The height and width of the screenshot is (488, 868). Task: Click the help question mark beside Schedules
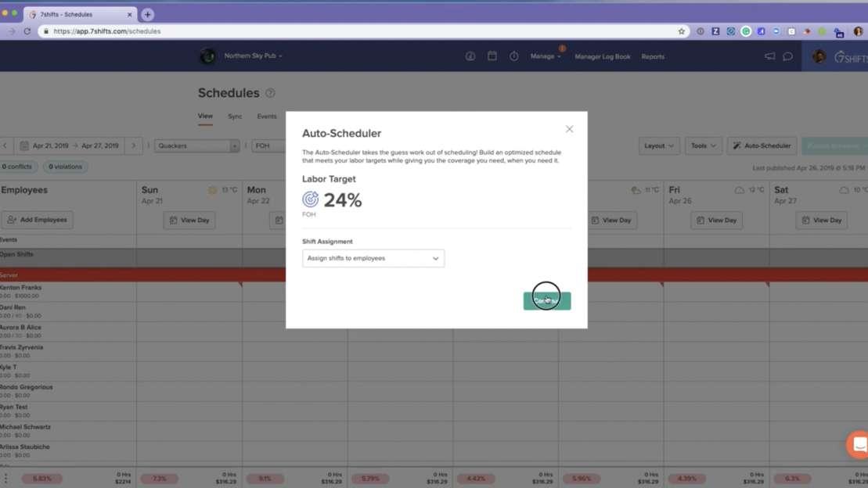(269, 92)
